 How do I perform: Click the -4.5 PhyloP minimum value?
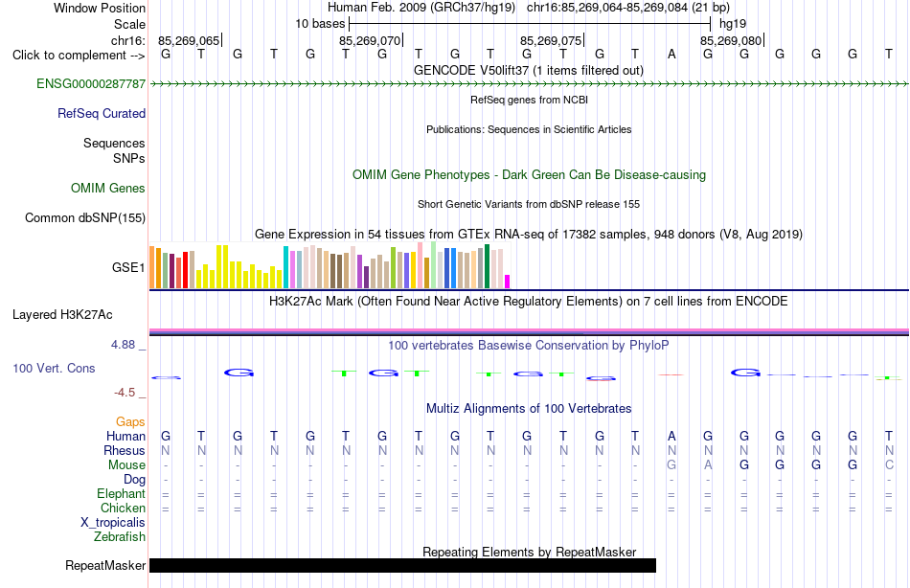(125, 393)
